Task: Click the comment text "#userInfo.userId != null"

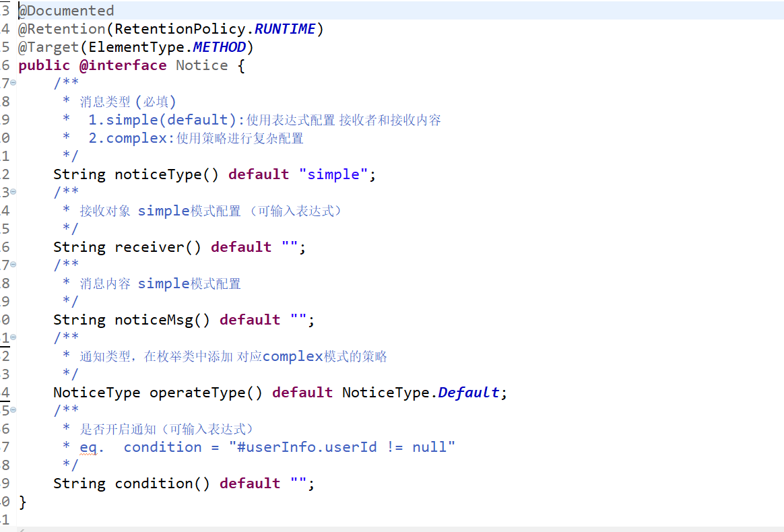Action: pyautogui.click(x=342, y=447)
